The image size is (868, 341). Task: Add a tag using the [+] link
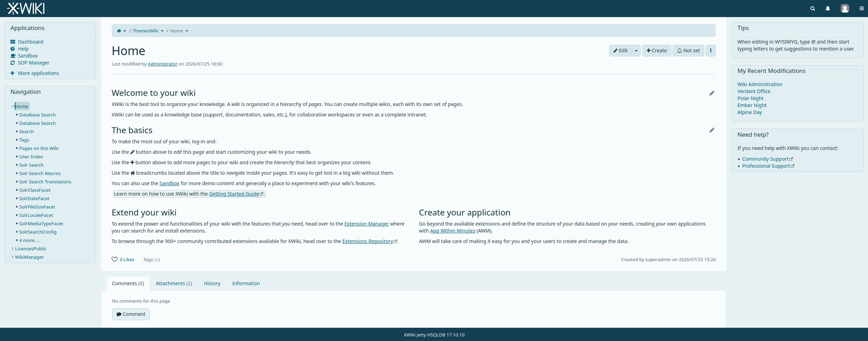pos(158,260)
